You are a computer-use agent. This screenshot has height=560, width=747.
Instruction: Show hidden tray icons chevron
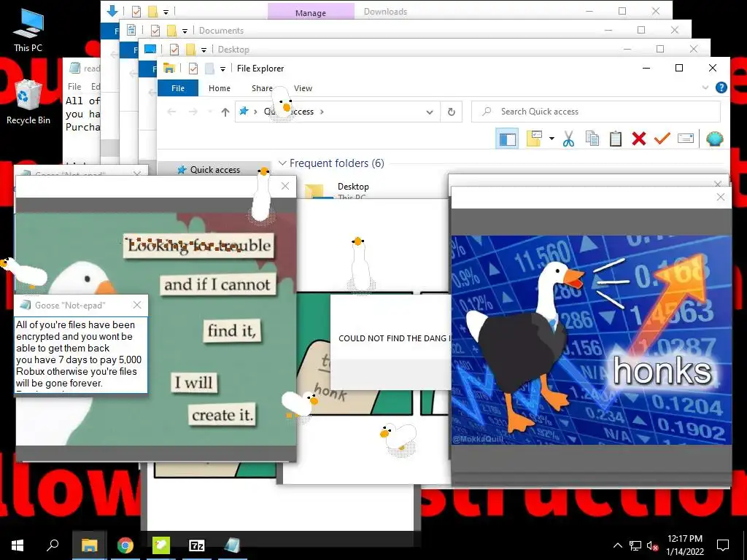617,545
